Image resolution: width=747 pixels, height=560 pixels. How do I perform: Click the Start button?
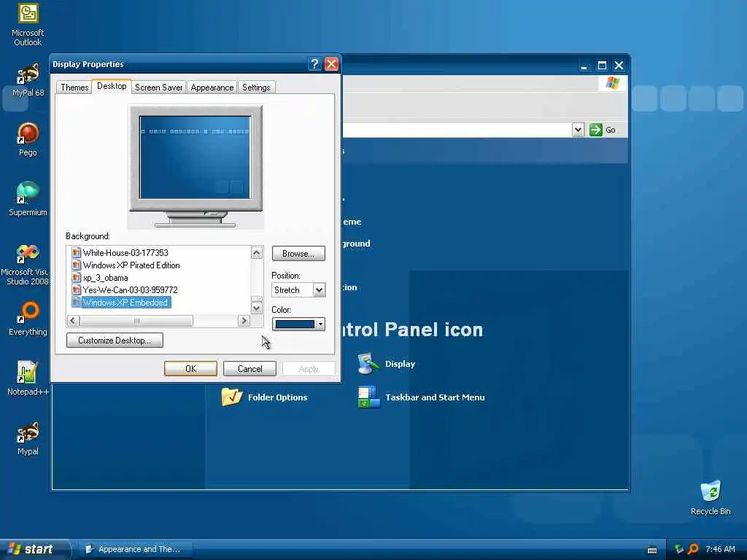tap(34, 549)
